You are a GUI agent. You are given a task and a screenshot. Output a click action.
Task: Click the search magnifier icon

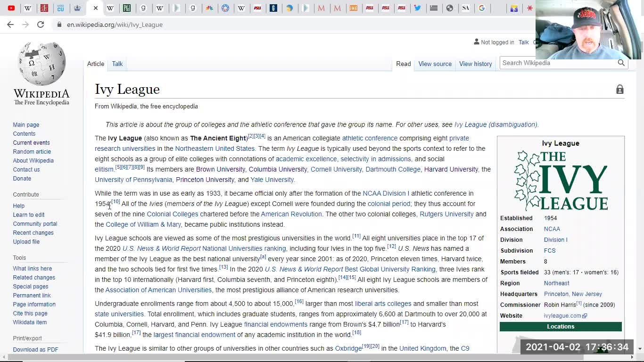621,63
